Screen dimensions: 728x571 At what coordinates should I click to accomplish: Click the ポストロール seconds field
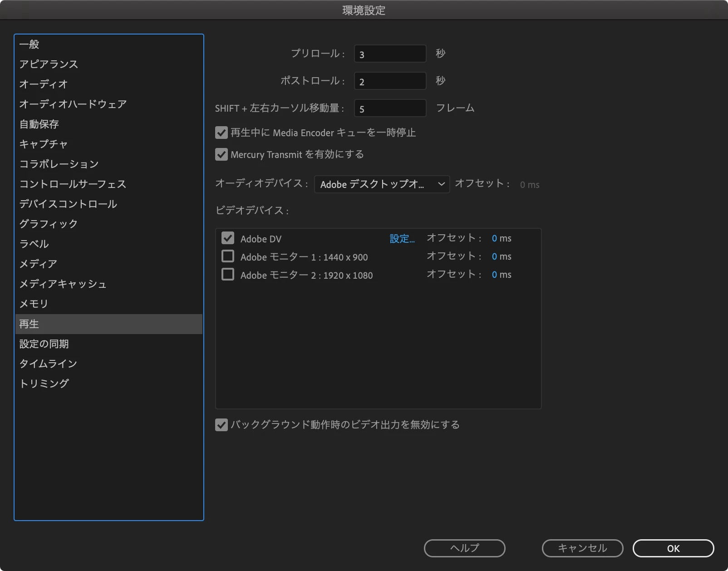pos(390,81)
